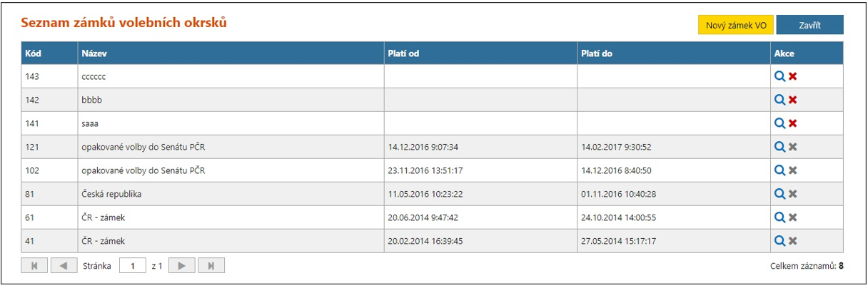This screenshot has width=868, height=288.
Task: View details of record 61
Action: 779,217
